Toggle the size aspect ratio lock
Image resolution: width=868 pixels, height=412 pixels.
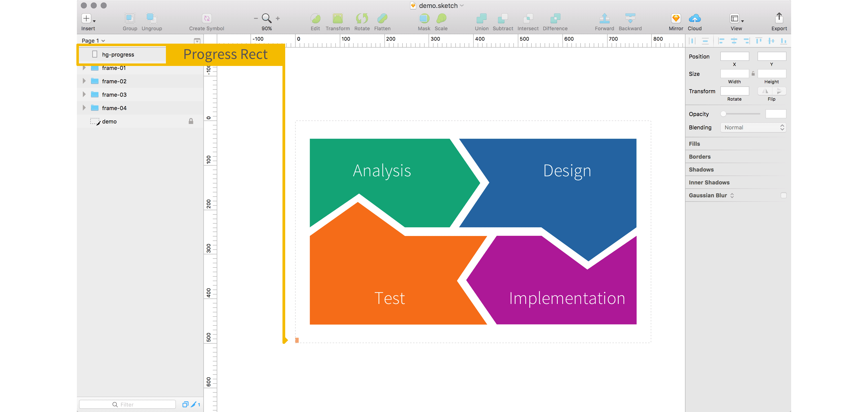[x=753, y=73]
